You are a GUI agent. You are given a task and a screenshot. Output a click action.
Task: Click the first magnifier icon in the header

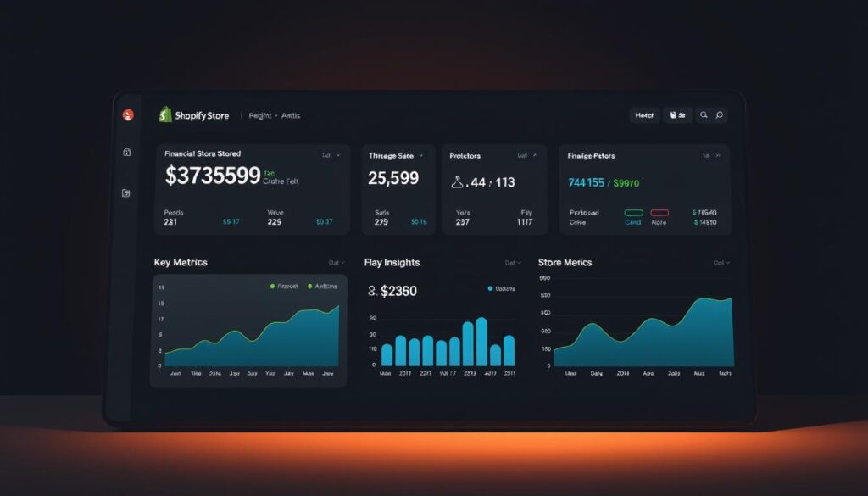pos(703,115)
